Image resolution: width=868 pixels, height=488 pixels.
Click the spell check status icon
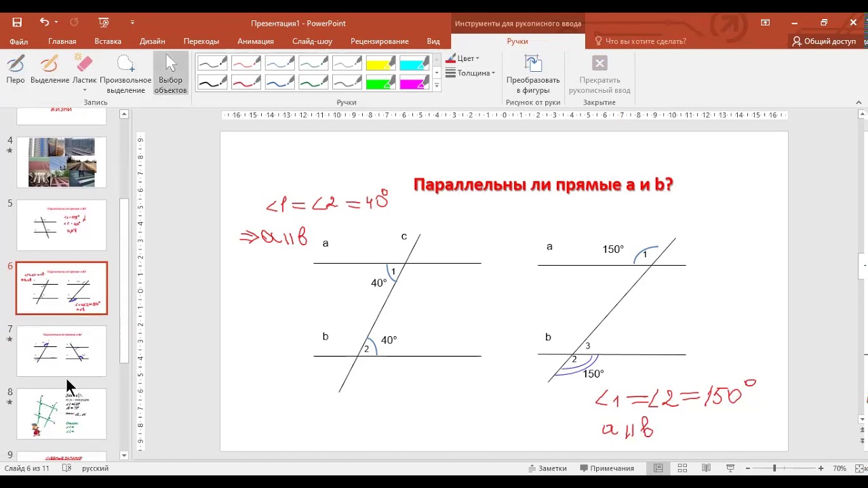click(x=66, y=468)
